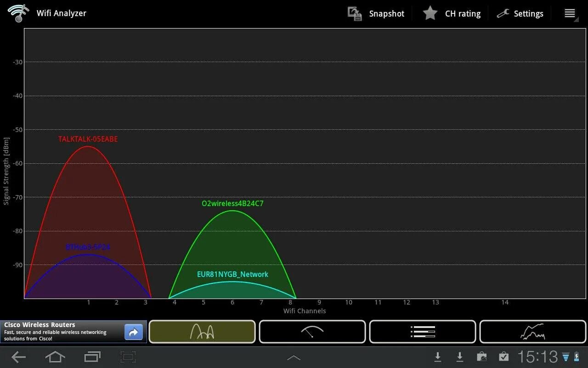Tap the Signal Strength [dBm] axis label
Image resolution: width=588 pixels, height=368 pixels.
click(x=6, y=171)
